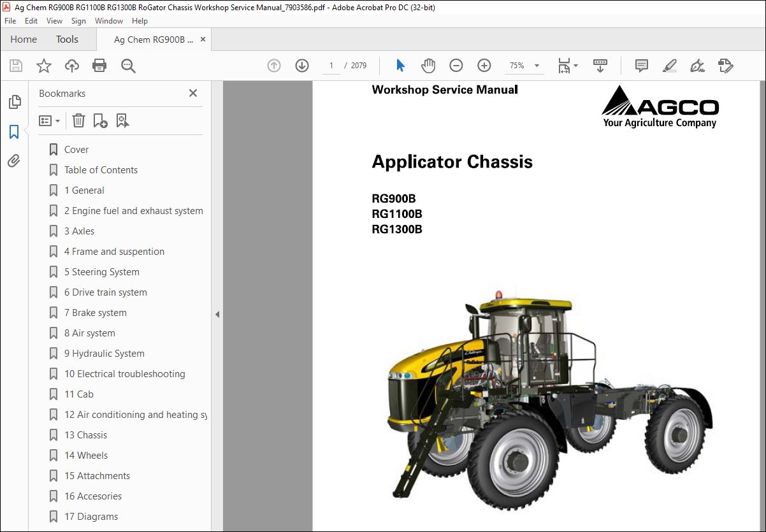Open 13 Chassis bookmark
This screenshot has width=766, height=532.
pyautogui.click(x=85, y=435)
